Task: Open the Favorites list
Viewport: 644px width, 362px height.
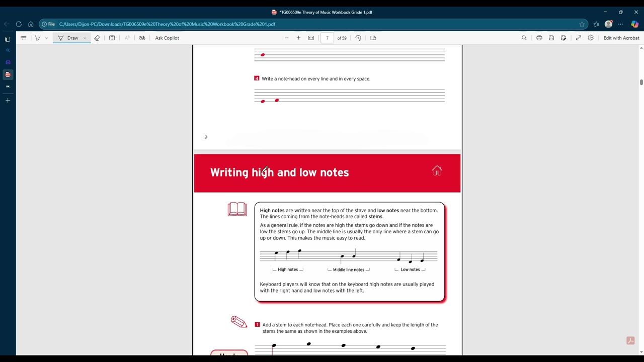Action: (596, 24)
